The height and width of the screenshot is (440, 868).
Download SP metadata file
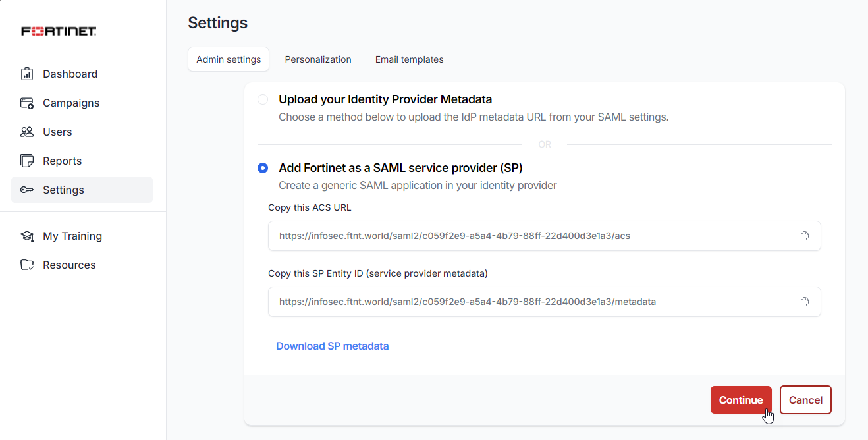(x=332, y=346)
